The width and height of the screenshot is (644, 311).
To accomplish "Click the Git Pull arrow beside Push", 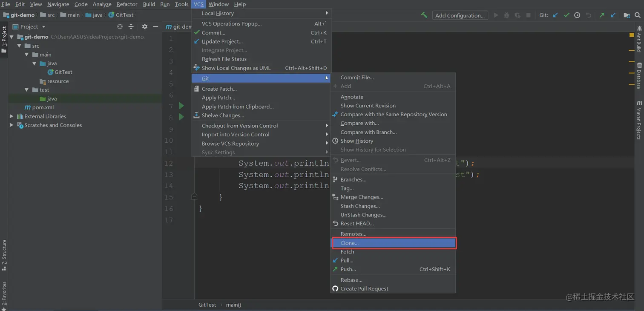I will pos(613,15).
